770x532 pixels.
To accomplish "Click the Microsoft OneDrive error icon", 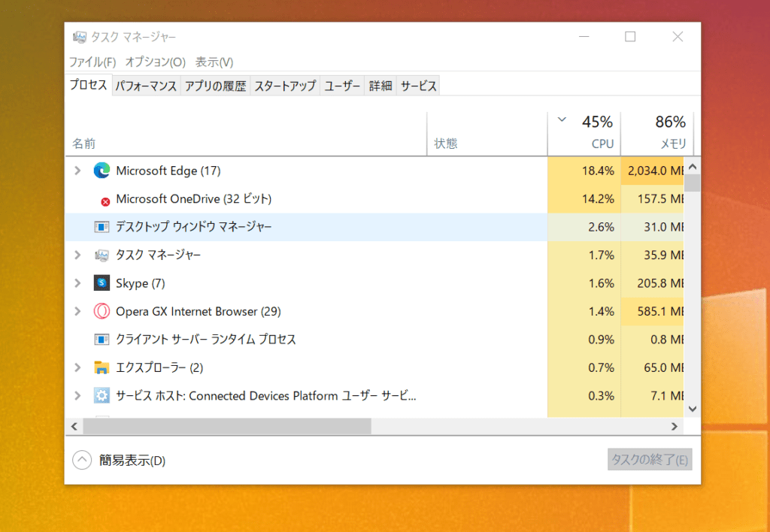I will (105, 201).
